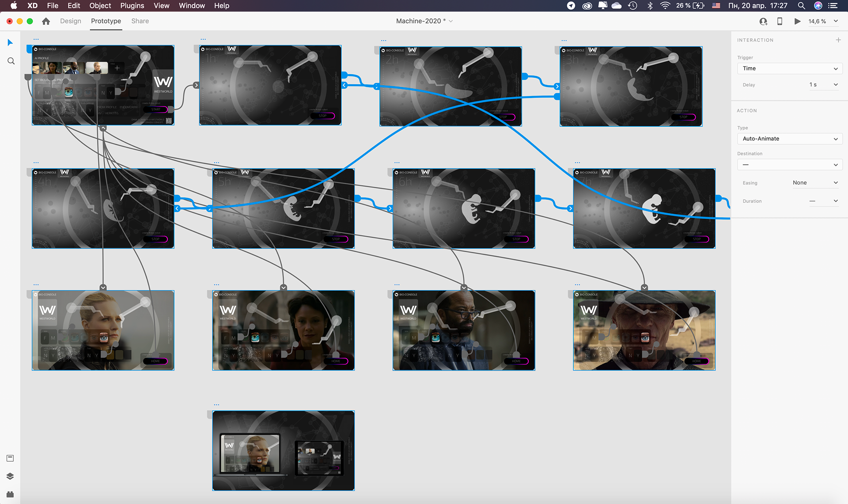Select the arrow Select tool
Screen dimensions: 848x504
click(x=10, y=42)
